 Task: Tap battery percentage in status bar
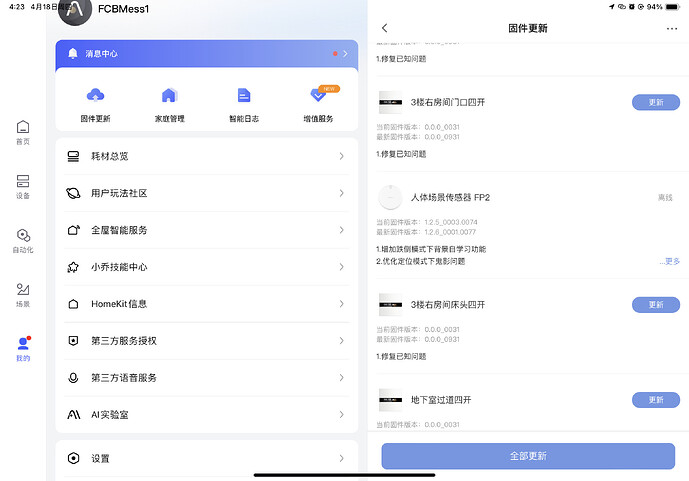(654, 7)
